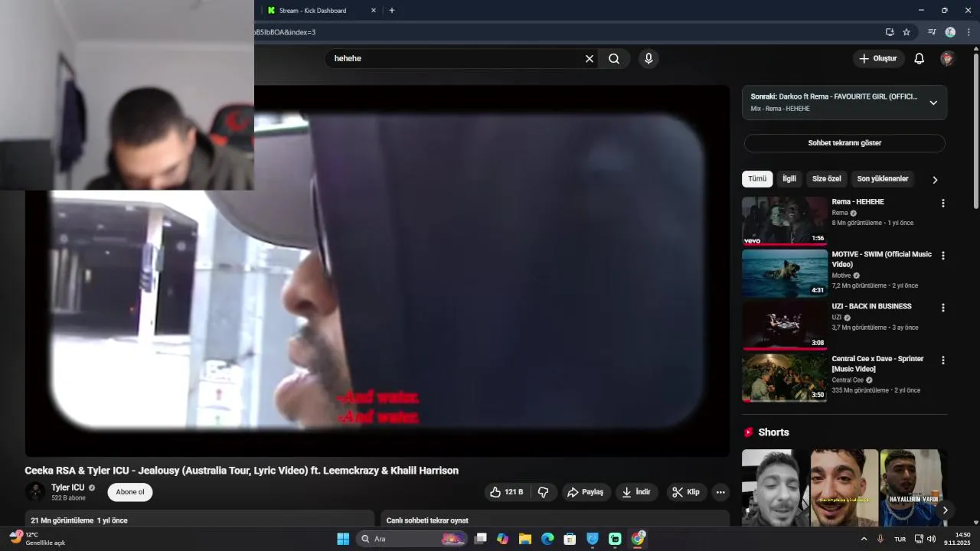Open the Tyler ICU channel name
980x551 pixels.
click(x=67, y=487)
